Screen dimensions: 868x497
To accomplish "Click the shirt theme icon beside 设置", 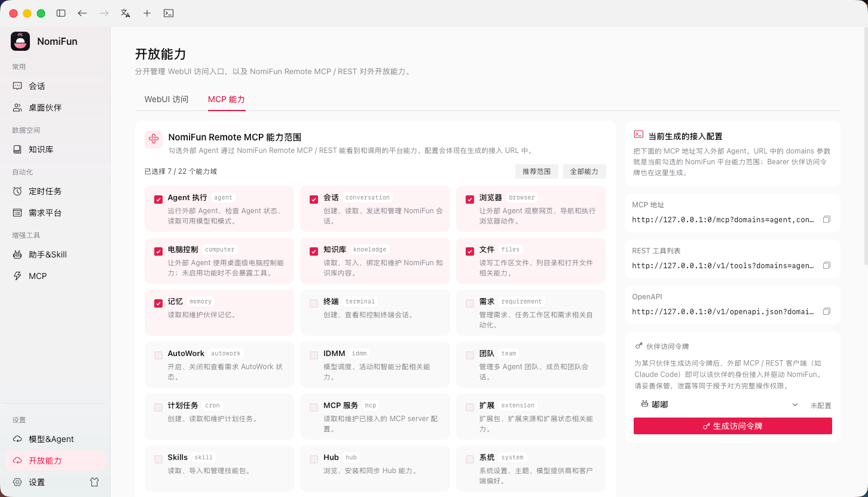I will [94, 482].
